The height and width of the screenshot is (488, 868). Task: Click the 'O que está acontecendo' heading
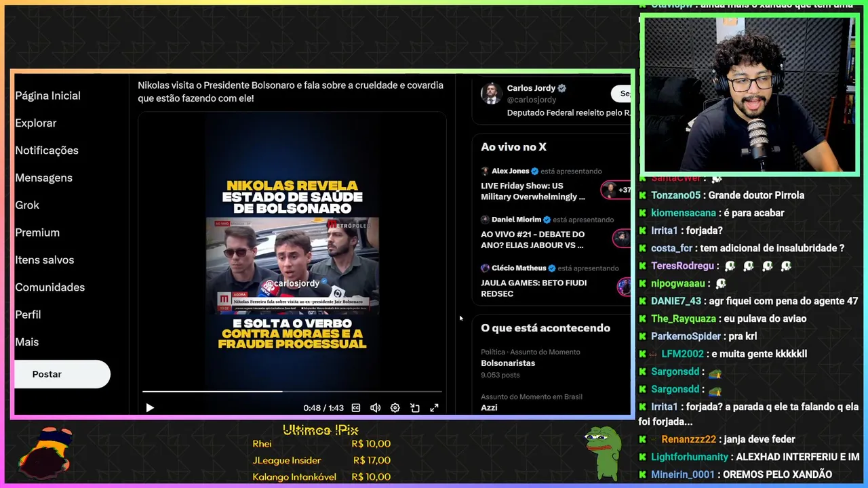tap(545, 328)
